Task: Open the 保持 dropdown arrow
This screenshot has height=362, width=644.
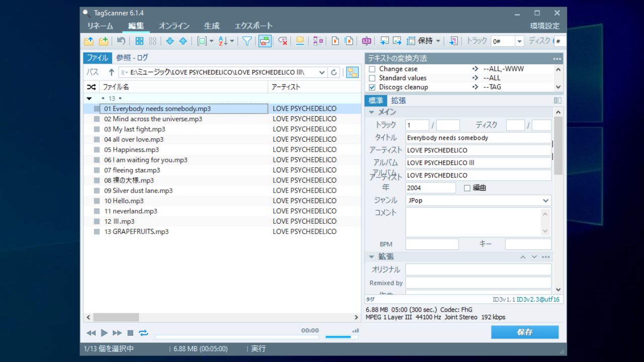Action: tap(438, 41)
